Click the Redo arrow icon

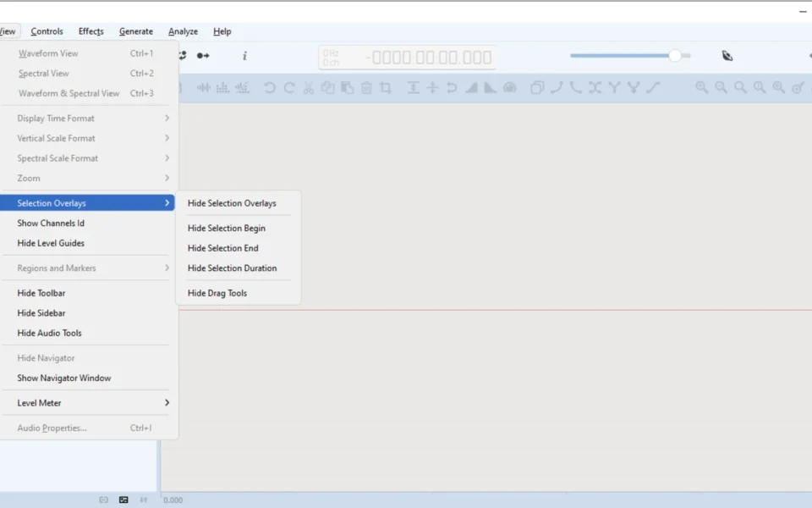pos(289,87)
